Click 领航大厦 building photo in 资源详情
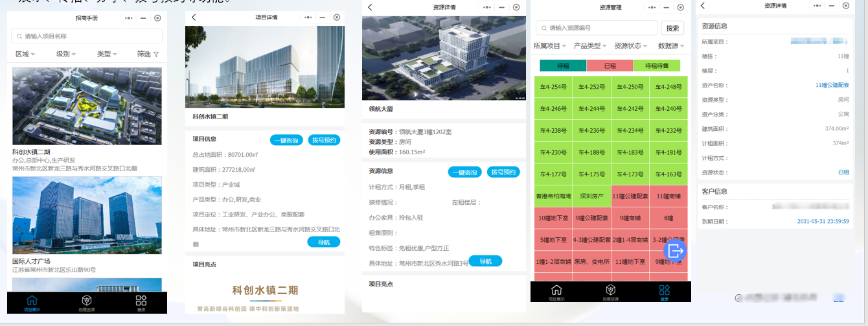Image resolution: width=868 pixels, height=326 pixels. coord(444,58)
